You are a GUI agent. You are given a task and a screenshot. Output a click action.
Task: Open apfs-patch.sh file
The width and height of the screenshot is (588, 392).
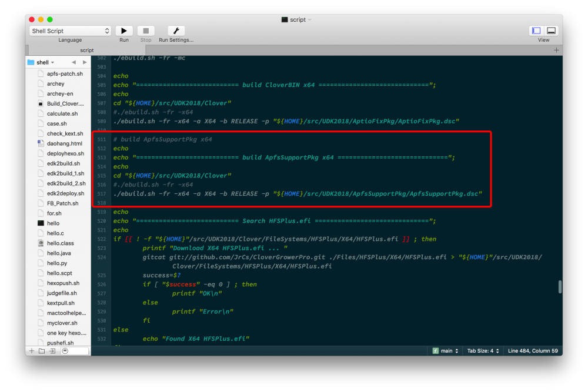[x=65, y=74]
